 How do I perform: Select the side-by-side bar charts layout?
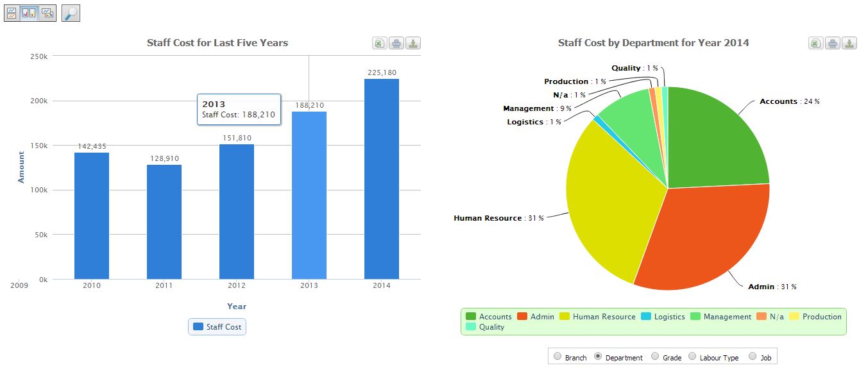(30, 13)
